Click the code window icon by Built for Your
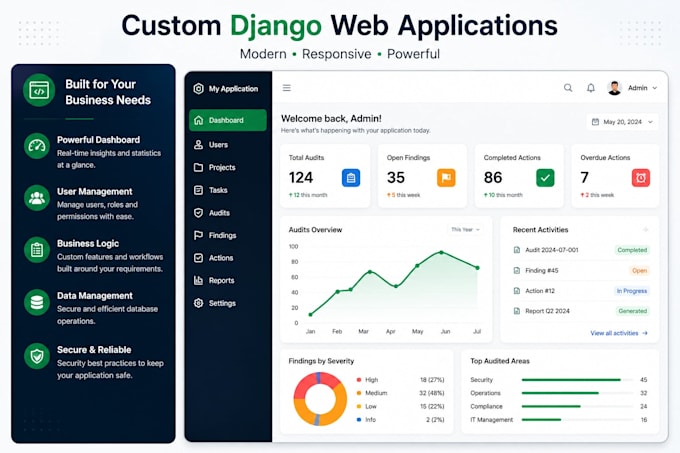The height and width of the screenshot is (453, 680). point(39,91)
